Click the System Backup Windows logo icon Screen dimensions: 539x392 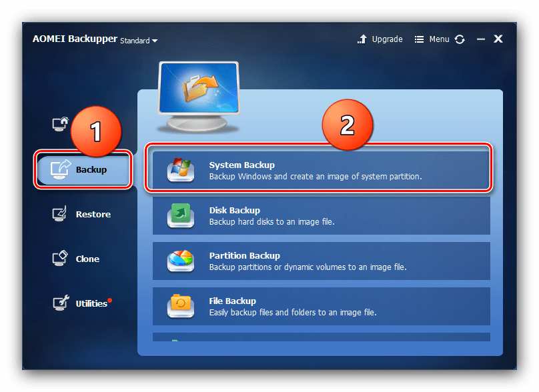180,170
